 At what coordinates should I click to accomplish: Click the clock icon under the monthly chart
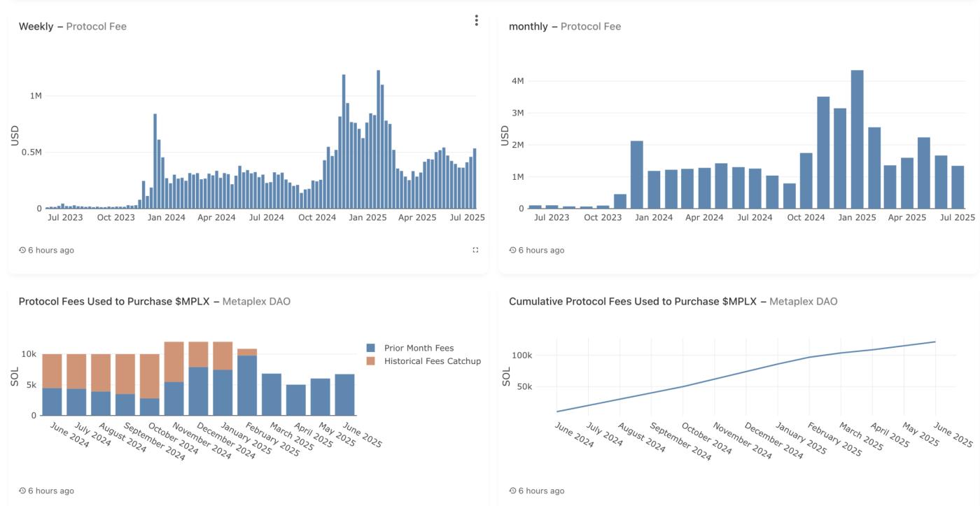(512, 251)
